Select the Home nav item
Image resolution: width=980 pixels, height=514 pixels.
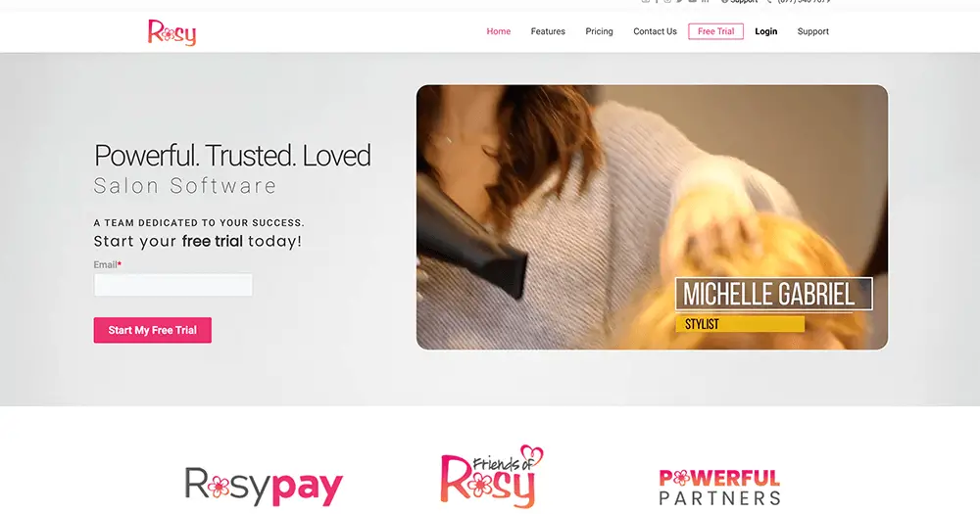(499, 31)
